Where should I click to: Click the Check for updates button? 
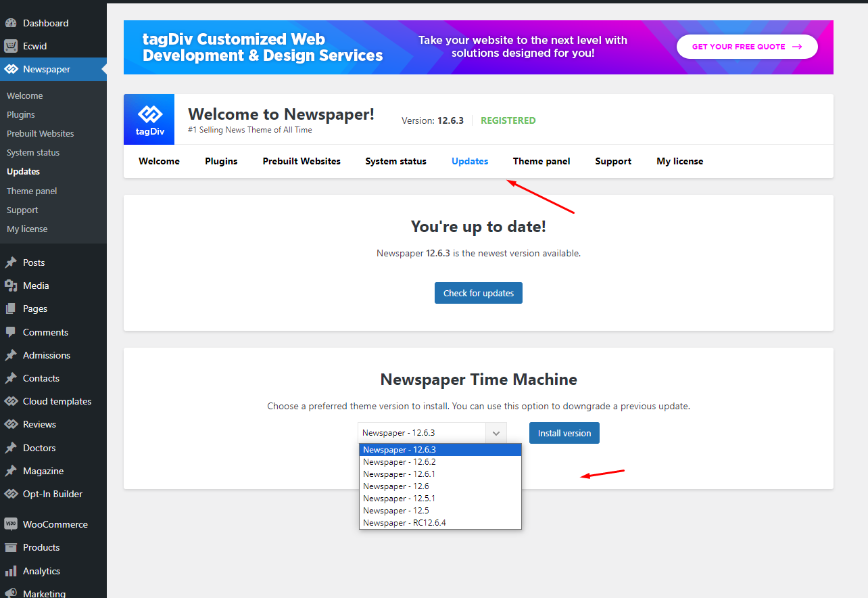point(479,293)
